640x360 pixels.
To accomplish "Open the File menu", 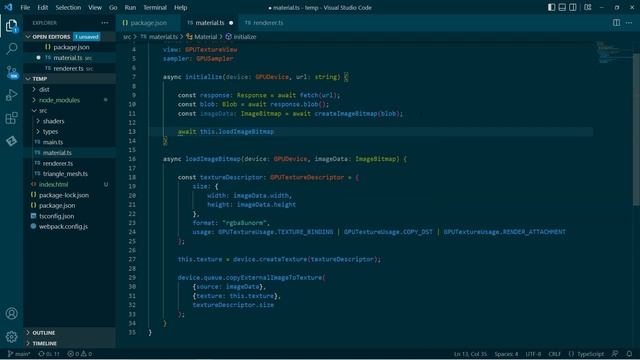I will coord(25,7).
